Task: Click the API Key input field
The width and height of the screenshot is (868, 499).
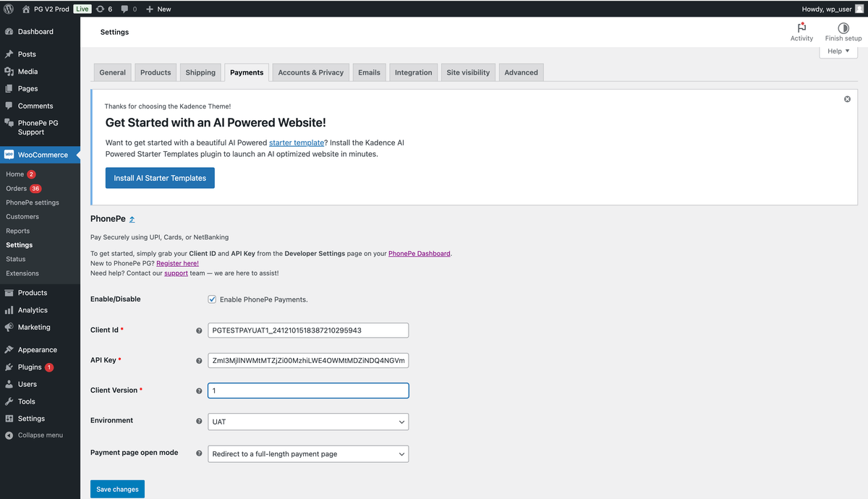Action: (308, 361)
